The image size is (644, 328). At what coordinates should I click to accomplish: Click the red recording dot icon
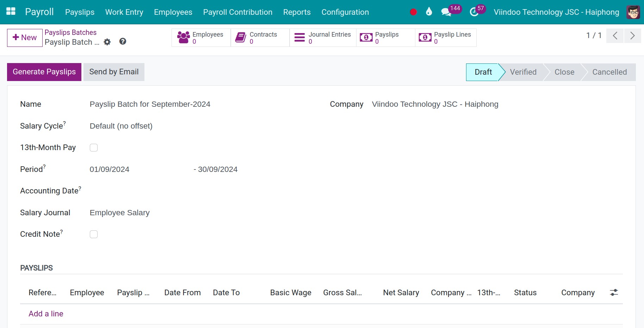point(413,12)
